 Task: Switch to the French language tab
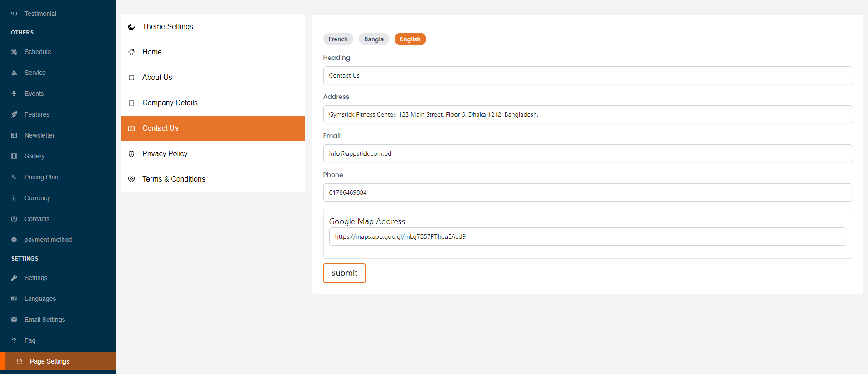(338, 39)
